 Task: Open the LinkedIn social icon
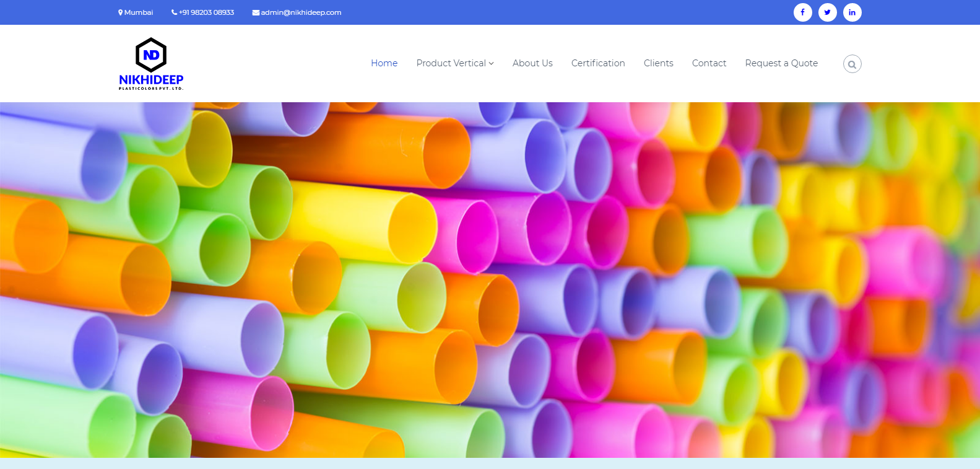[x=852, y=12]
